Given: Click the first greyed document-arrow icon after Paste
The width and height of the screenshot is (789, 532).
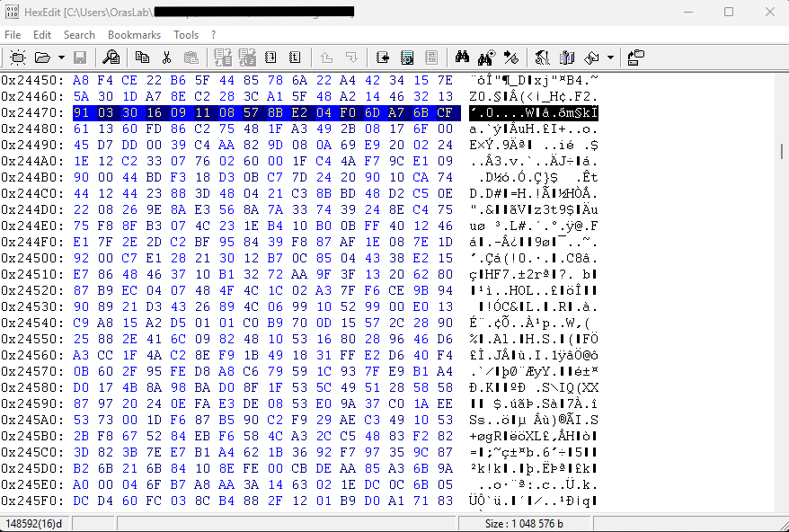Looking at the screenshot, I should pyautogui.click(x=222, y=58).
